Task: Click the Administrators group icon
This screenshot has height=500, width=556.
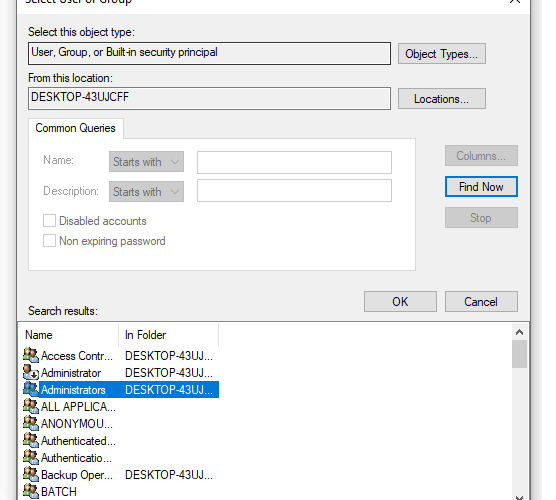Action: [31, 389]
